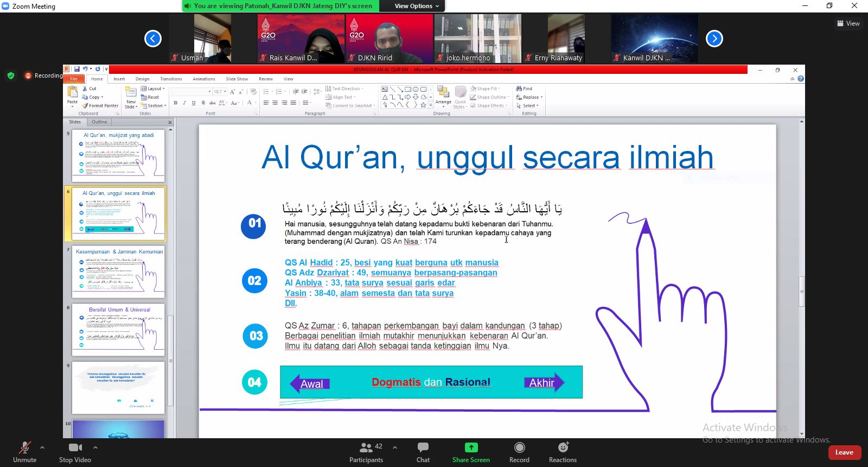The image size is (868, 467).
Task: Open the View Options dropdown
Action: [417, 6]
